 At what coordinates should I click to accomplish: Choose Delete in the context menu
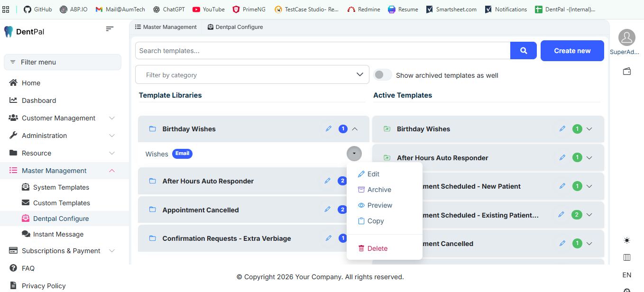pyautogui.click(x=377, y=248)
